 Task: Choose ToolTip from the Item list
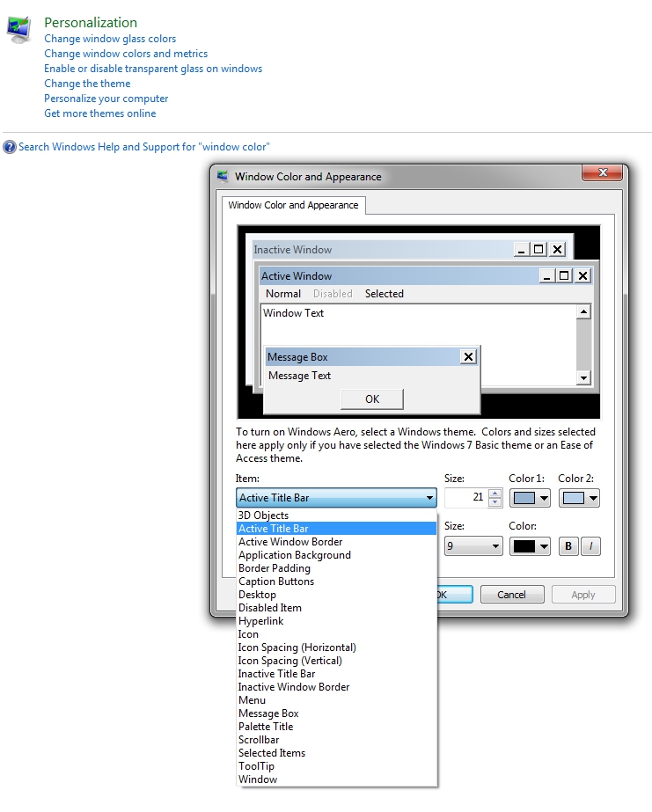point(336,766)
